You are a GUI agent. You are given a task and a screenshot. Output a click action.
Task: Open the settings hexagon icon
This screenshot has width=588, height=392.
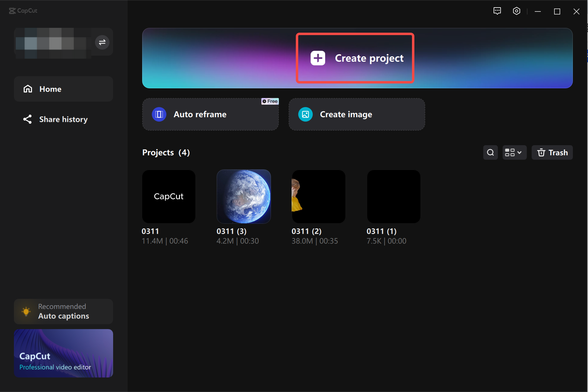coord(516,11)
